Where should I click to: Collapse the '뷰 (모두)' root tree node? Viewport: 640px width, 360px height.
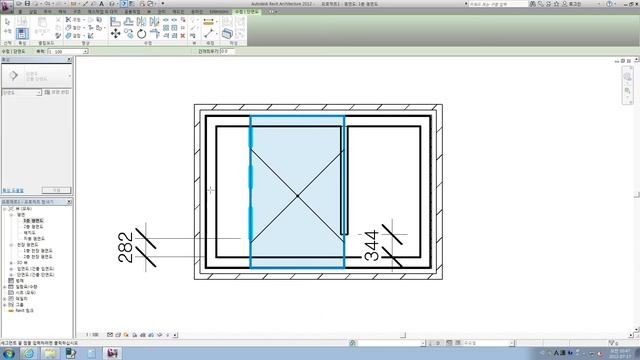(5, 209)
